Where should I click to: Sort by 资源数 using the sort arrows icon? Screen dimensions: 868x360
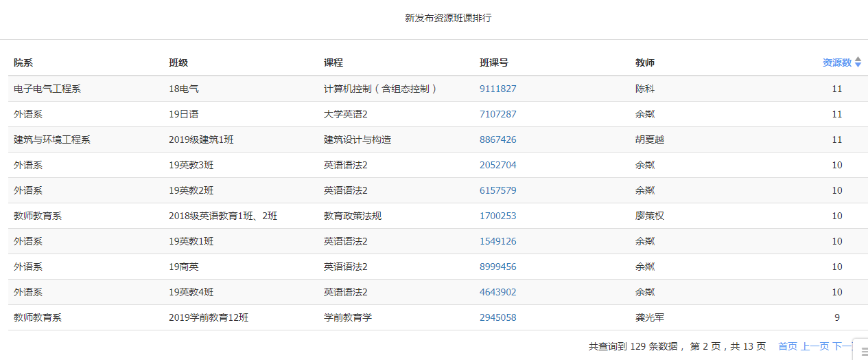pos(858,63)
